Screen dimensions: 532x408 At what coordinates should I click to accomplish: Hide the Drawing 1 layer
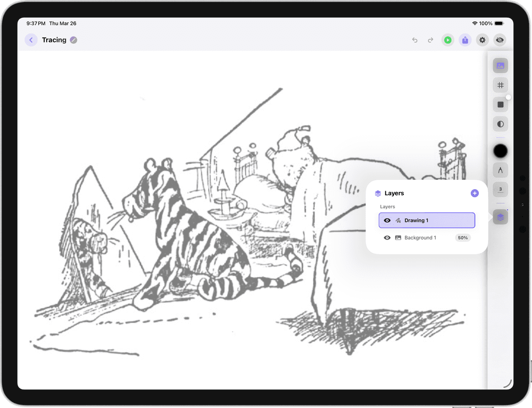(x=387, y=220)
